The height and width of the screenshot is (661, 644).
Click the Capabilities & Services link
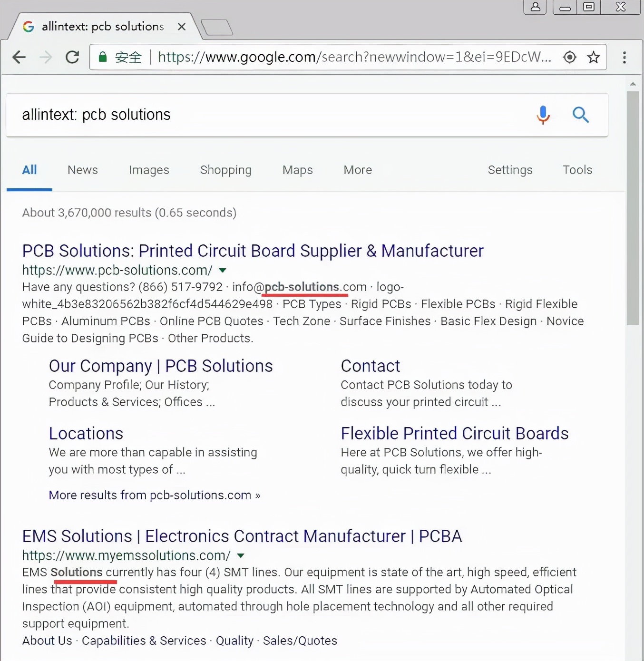click(144, 641)
